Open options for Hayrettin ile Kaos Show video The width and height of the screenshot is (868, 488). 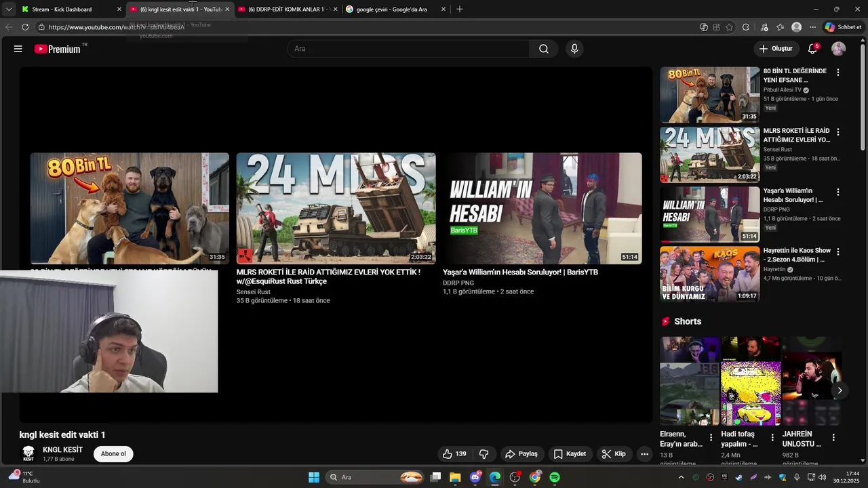click(x=838, y=251)
